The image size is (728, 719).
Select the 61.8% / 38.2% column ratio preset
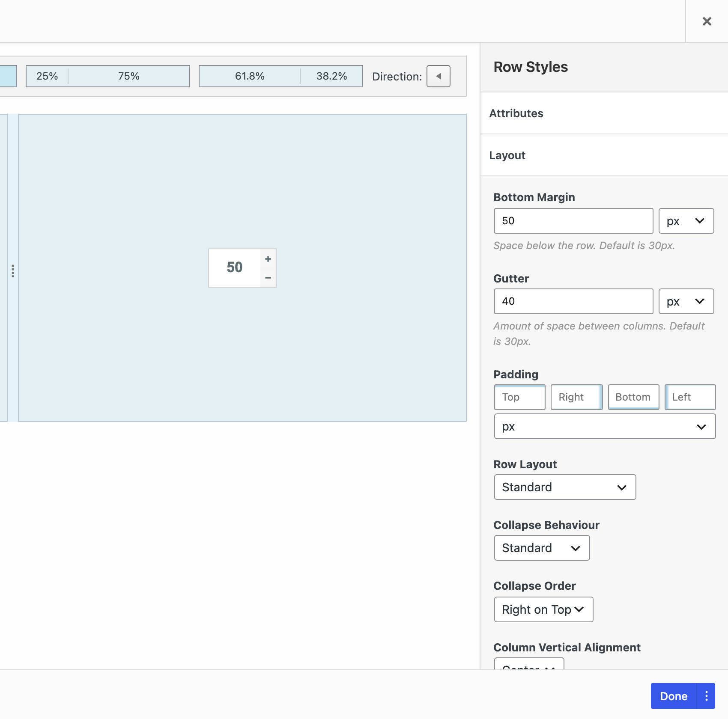click(x=281, y=76)
